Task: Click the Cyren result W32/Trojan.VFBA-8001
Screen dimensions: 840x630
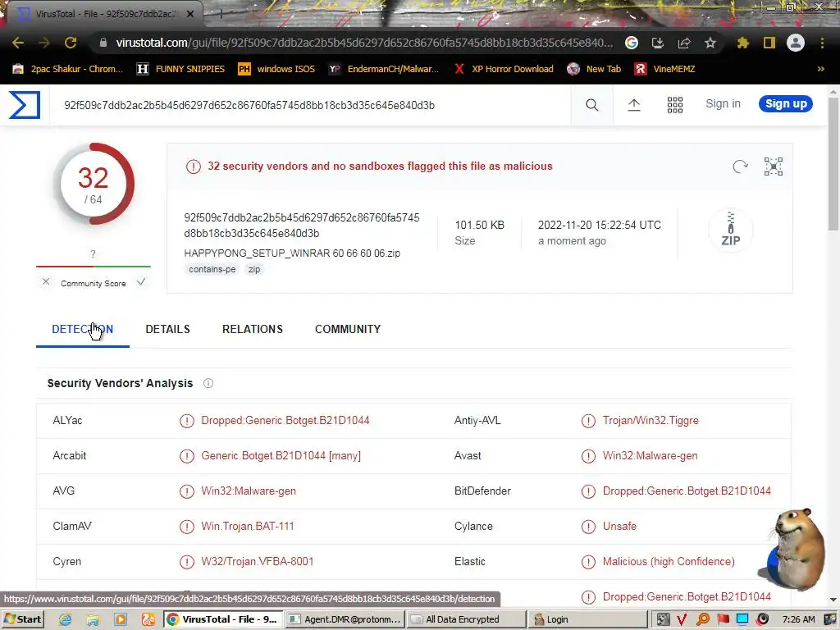Action: 257,562
